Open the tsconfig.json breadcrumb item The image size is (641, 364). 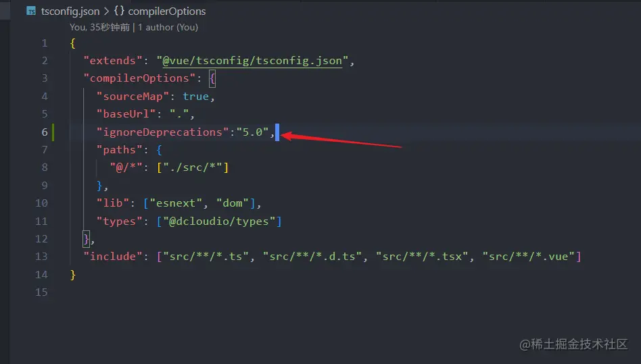[x=70, y=11]
